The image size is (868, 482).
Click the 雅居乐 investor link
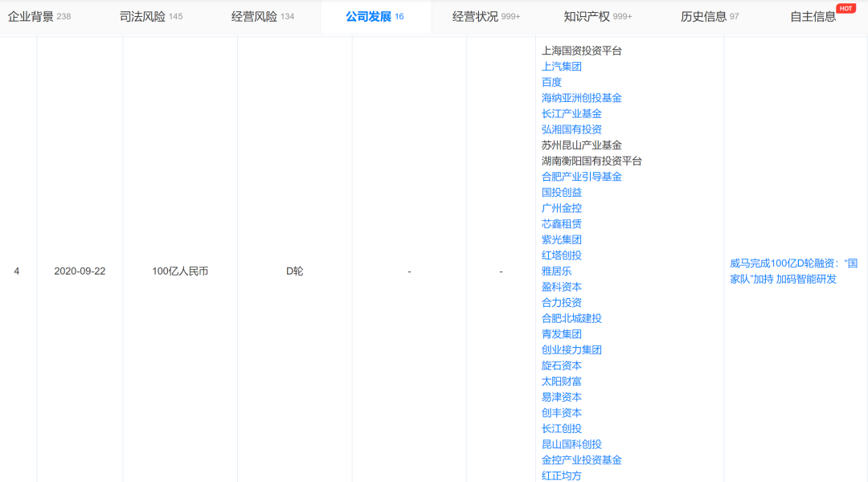pyautogui.click(x=557, y=272)
